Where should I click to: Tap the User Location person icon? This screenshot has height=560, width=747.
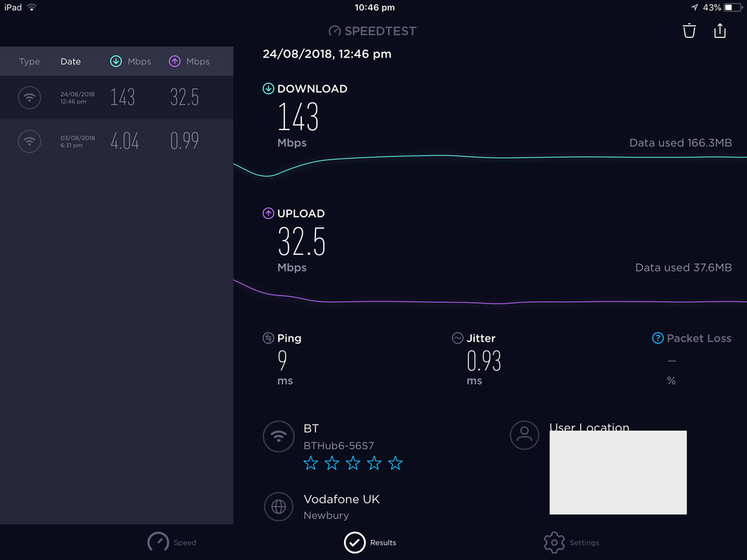click(524, 434)
